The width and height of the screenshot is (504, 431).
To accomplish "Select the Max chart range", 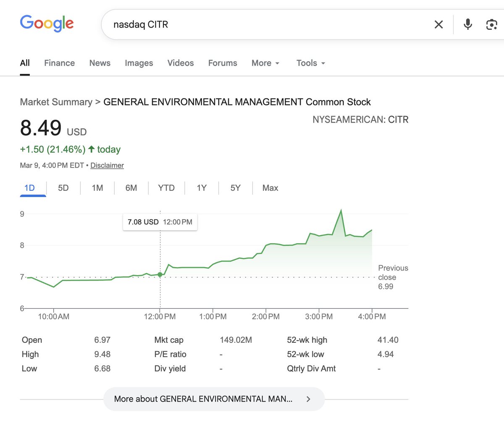I will [x=270, y=188].
